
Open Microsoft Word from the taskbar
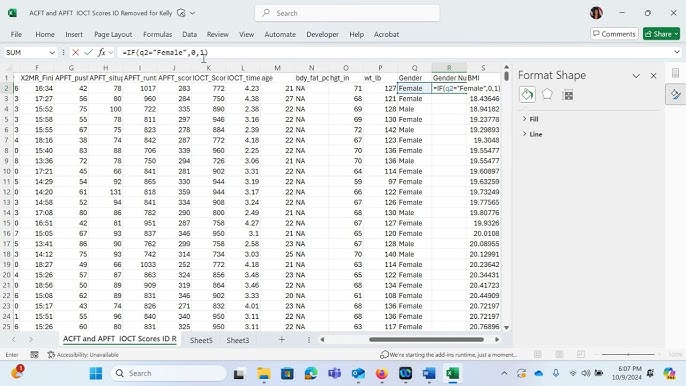(429, 373)
